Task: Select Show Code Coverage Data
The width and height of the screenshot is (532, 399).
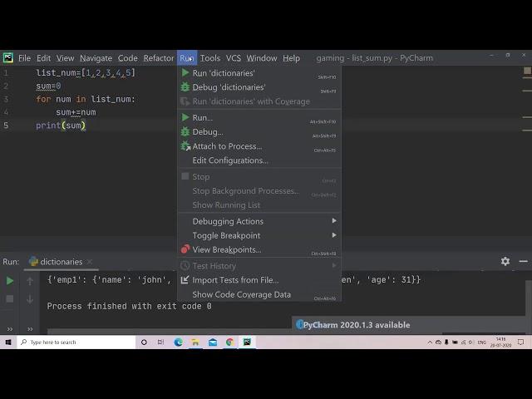Action: tap(259, 294)
